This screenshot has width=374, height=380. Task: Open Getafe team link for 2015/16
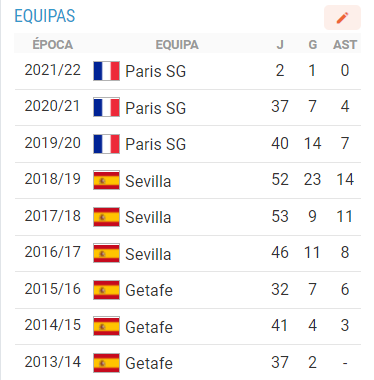click(149, 290)
